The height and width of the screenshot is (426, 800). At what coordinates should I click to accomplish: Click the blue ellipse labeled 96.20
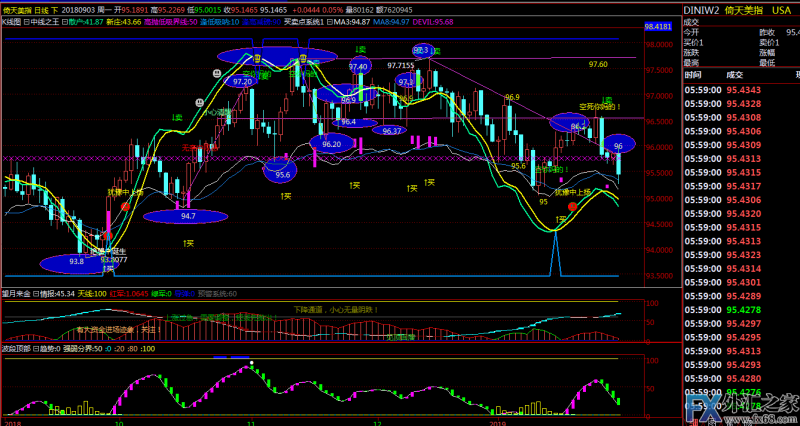(332, 144)
